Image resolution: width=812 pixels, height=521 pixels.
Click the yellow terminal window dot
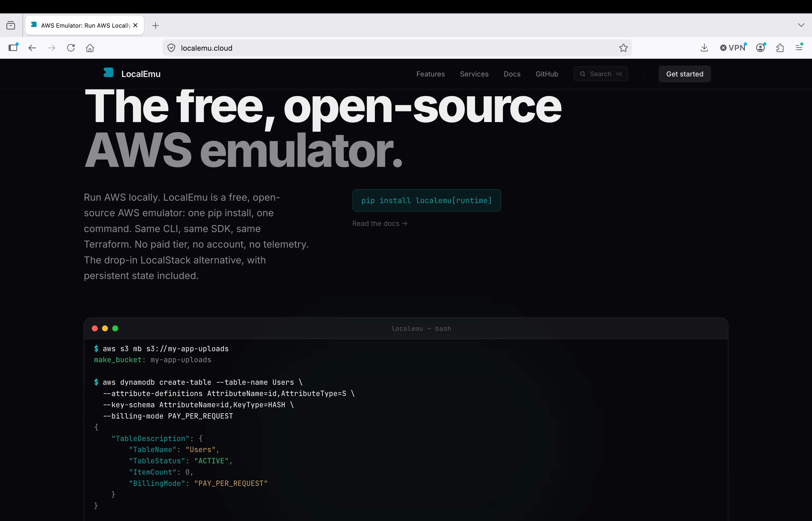pyautogui.click(x=105, y=328)
